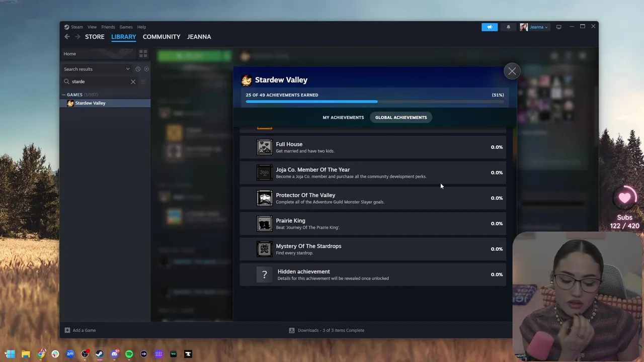The width and height of the screenshot is (644, 362).
Task: Go to the STORE section
Action: (95, 37)
